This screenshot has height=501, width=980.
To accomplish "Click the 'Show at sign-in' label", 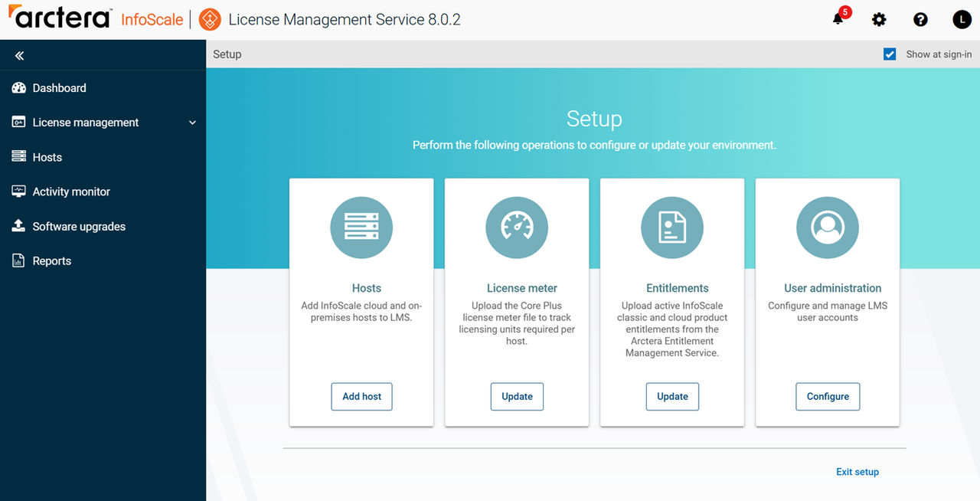I will point(939,54).
